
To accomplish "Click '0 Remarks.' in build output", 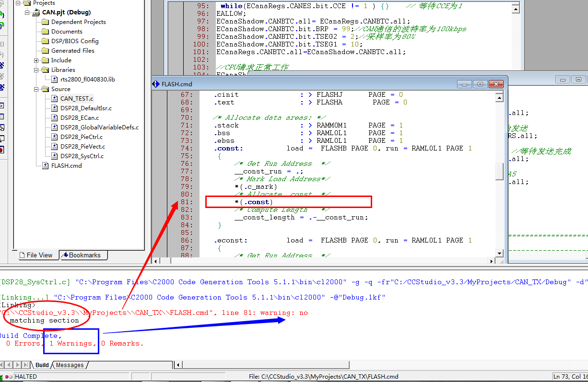I will point(122,343).
